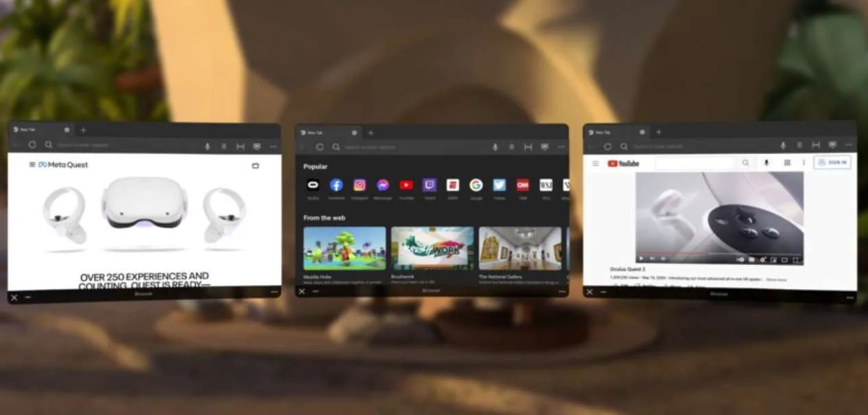Click the YouTube logo on the page
The width and height of the screenshot is (868, 415).
pos(623,164)
